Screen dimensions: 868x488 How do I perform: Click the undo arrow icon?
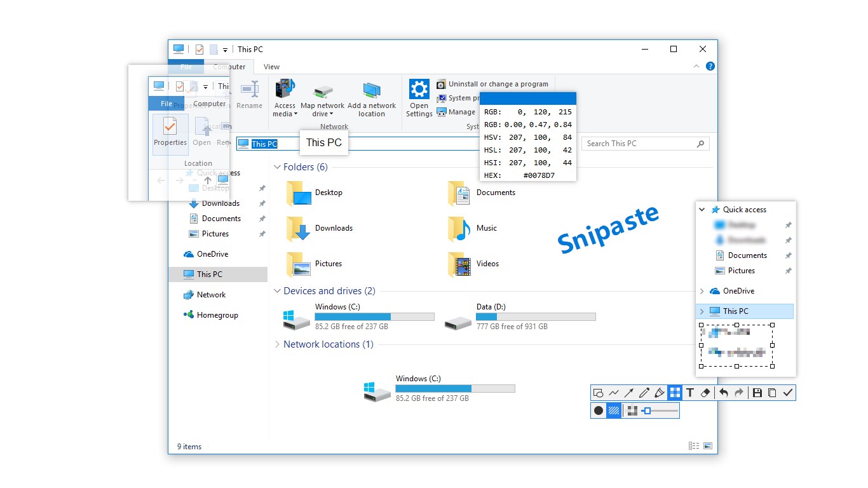click(x=723, y=393)
